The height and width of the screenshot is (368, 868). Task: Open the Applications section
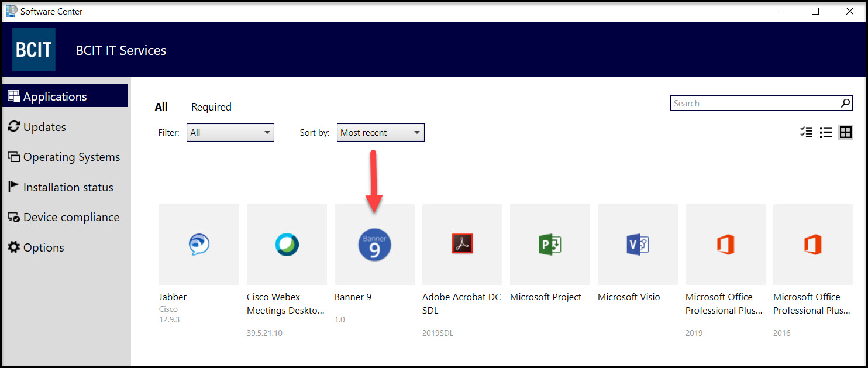56,95
